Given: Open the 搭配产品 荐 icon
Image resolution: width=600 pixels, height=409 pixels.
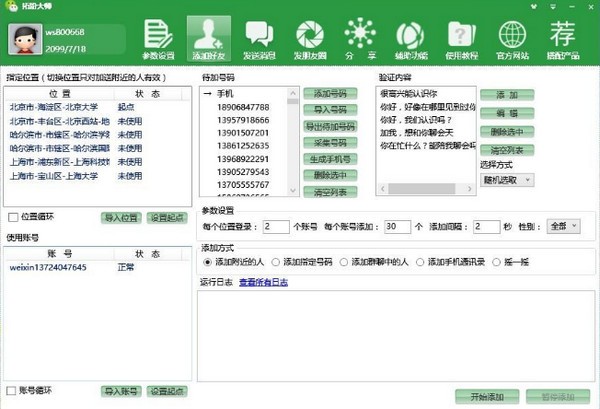Looking at the screenshot, I should tap(563, 39).
